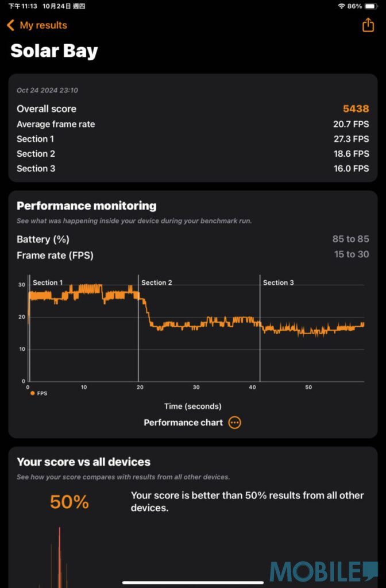Tap the share icon at top right

click(368, 25)
